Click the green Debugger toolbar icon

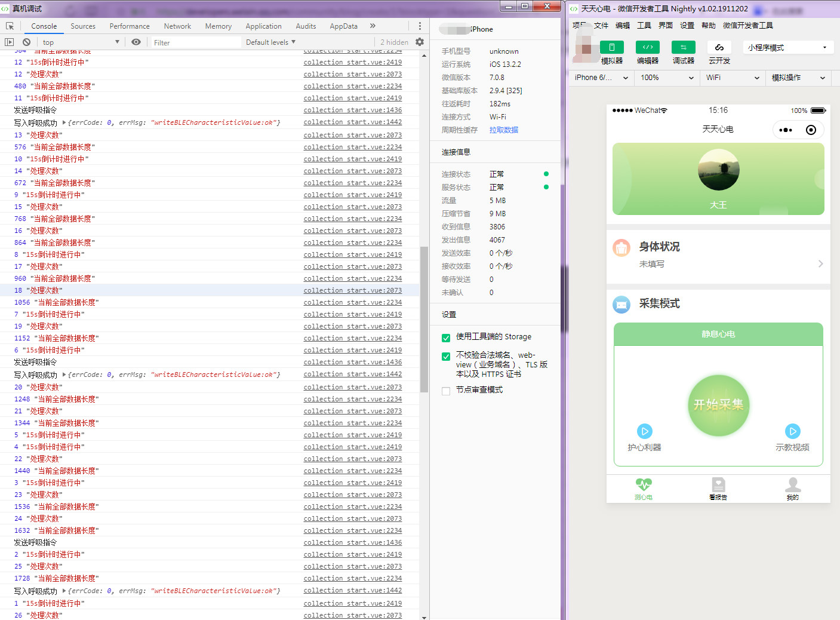tap(683, 48)
